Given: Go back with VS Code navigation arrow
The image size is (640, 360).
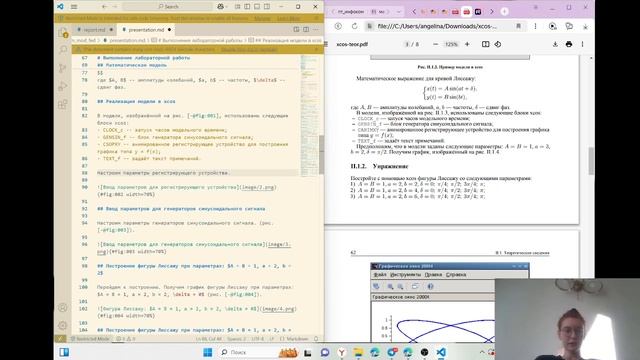Looking at the screenshot, I should pos(104,7).
